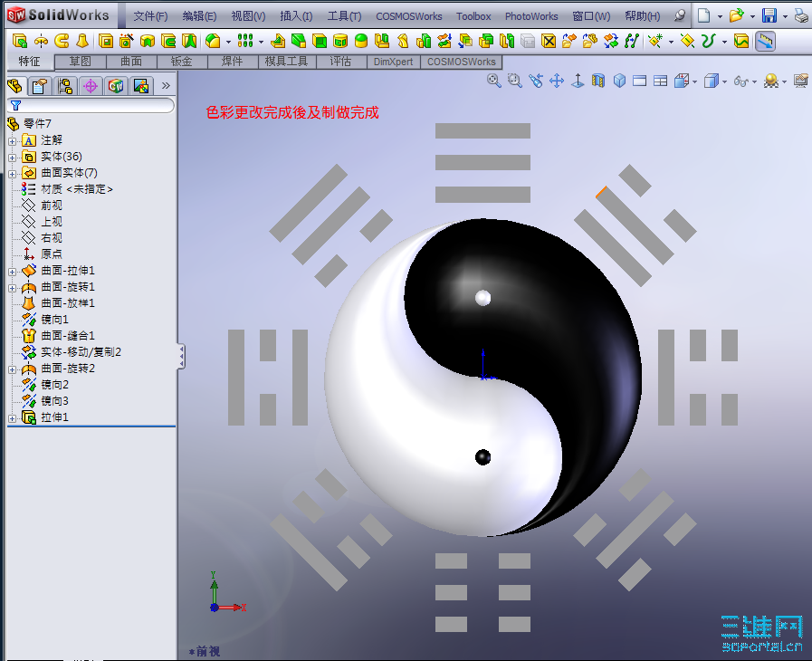The height and width of the screenshot is (661, 812).
Task: Switch to the 草图 tab
Action: [81, 62]
